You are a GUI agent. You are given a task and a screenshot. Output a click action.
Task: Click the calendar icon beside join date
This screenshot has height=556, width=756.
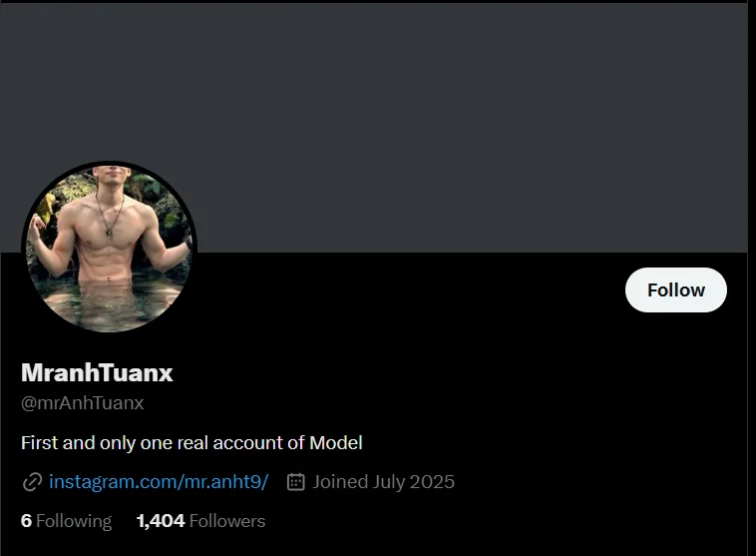[295, 482]
